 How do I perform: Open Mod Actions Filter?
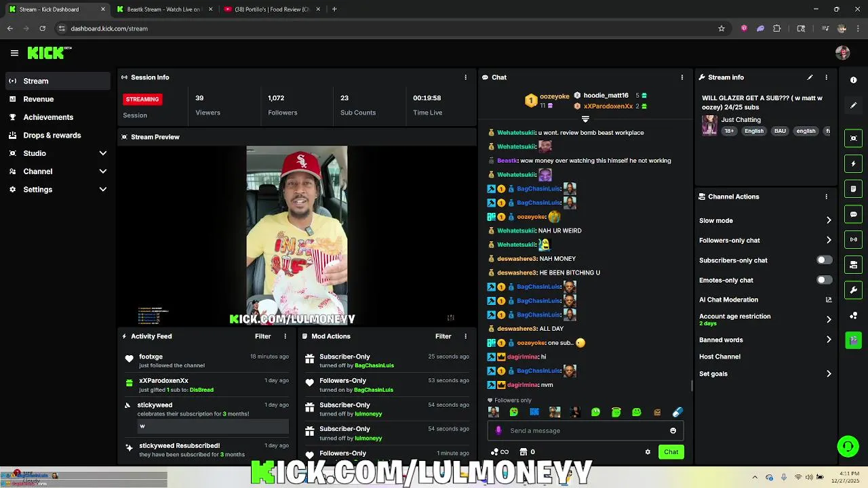tap(443, 336)
